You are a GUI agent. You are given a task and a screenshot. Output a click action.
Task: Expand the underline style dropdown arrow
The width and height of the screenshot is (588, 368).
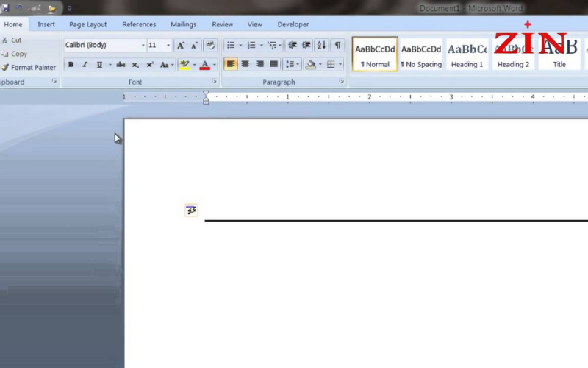pyautogui.click(x=110, y=65)
